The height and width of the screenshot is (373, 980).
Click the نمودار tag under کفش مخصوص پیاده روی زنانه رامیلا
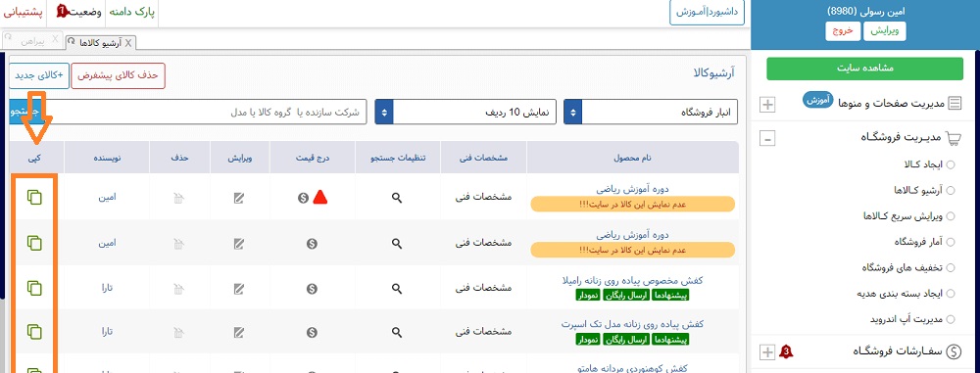(589, 296)
